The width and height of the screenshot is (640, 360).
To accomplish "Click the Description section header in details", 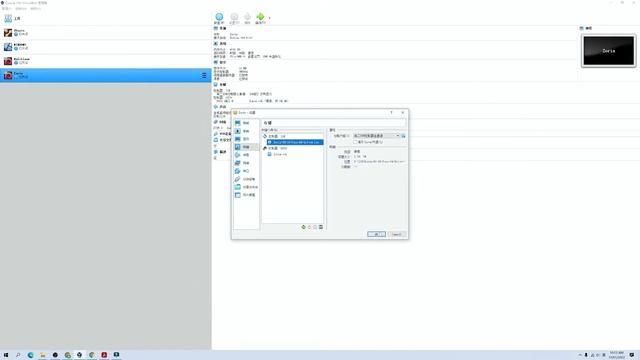I will pos(220,151).
